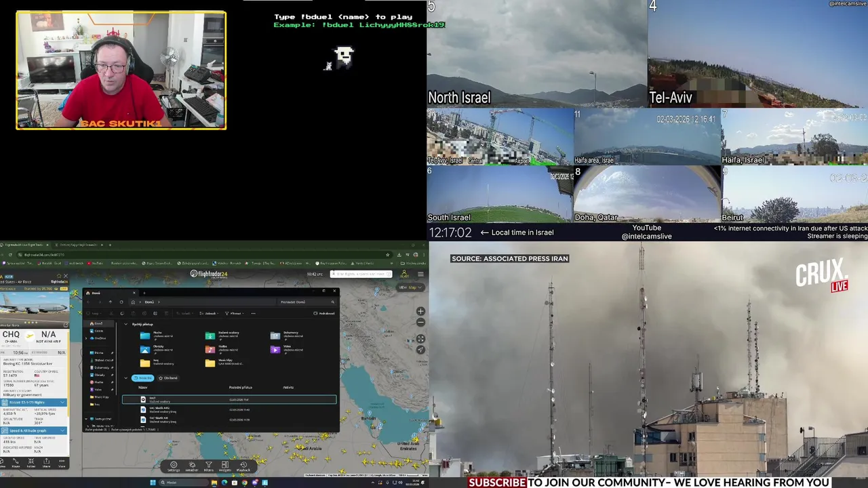This screenshot has width=868, height=488.
Task: Click the Windows taskbar search box
Action: [x=183, y=483]
